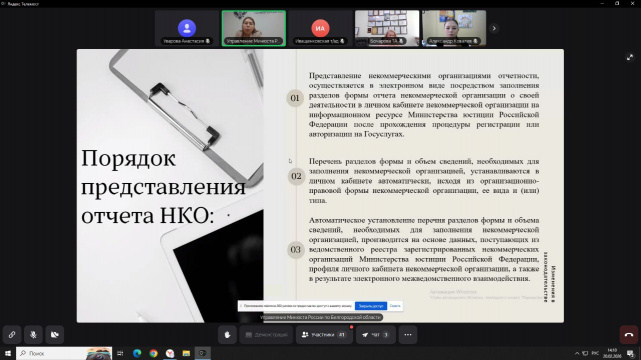Select Иващенковская participant tile with ИА avatar
Screen dimensions: 641x360
click(320, 28)
